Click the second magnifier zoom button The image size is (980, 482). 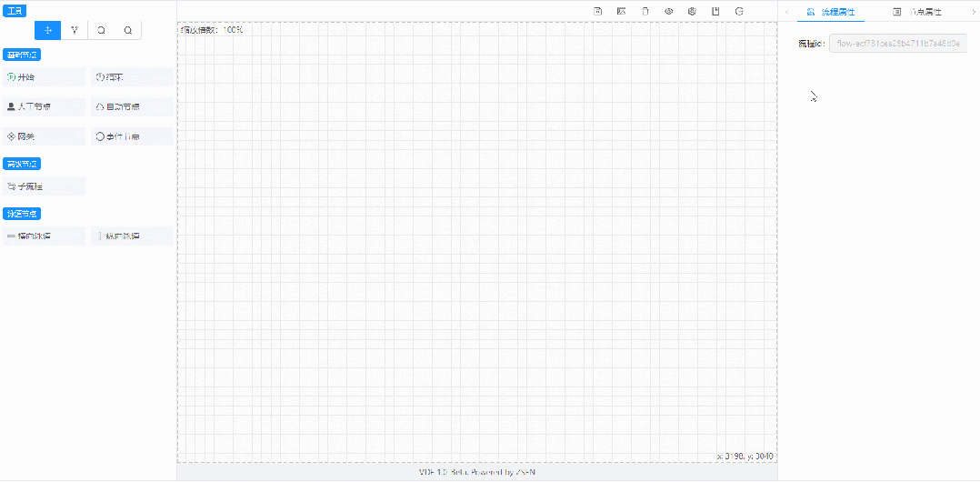(127, 30)
